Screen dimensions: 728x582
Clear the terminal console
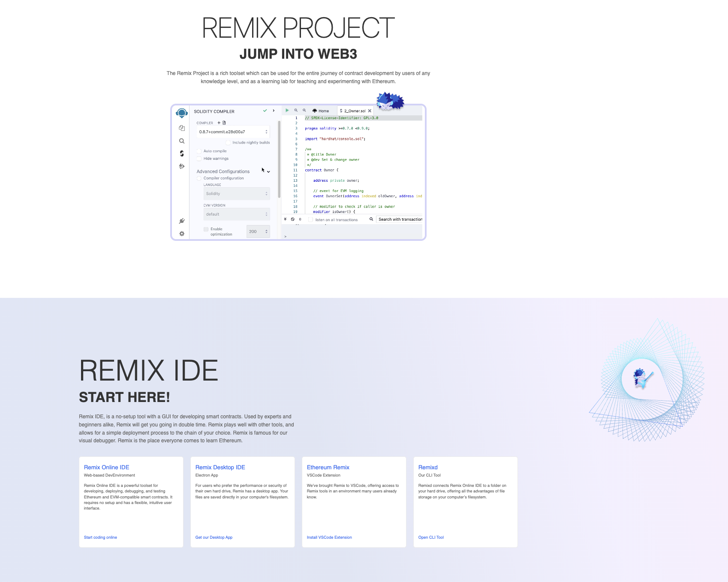293,219
